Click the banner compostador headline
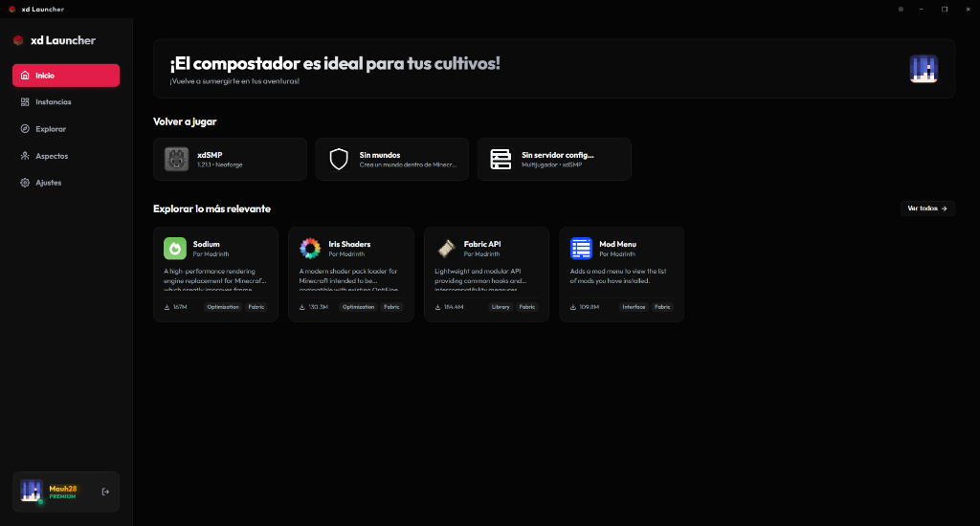Image resolution: width=980 pixels, height=526 pixels. tap(335, 63)
